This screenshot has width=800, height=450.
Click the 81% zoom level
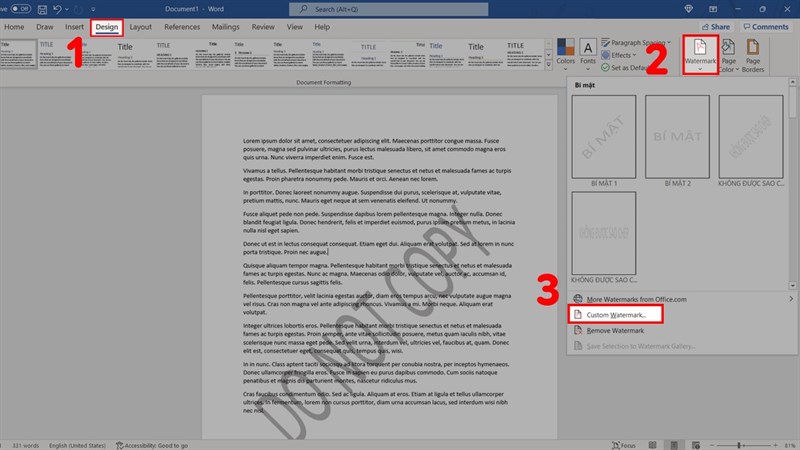791,445
